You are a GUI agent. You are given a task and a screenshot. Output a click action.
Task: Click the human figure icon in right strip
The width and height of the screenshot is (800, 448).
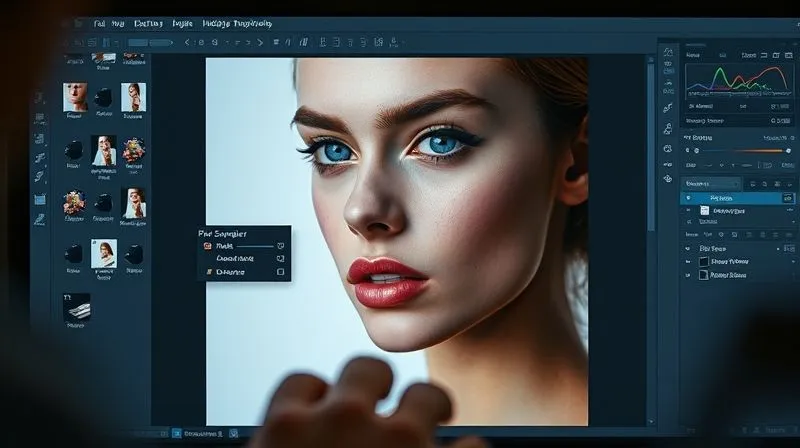(668, 128)
